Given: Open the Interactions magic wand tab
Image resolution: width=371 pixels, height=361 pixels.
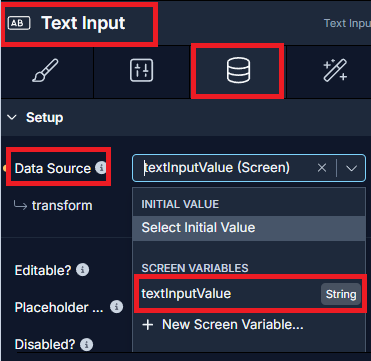Looking at the screenshot, I should point(335,71).
